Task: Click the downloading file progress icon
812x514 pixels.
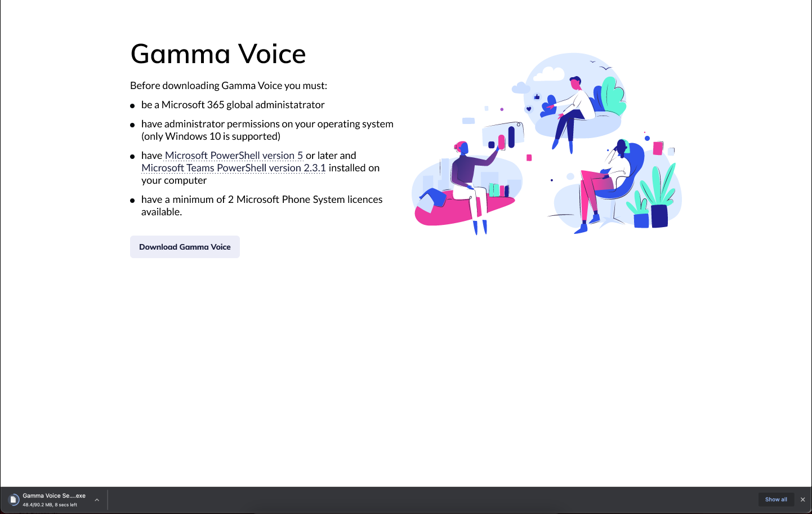Action: [14, 500]
